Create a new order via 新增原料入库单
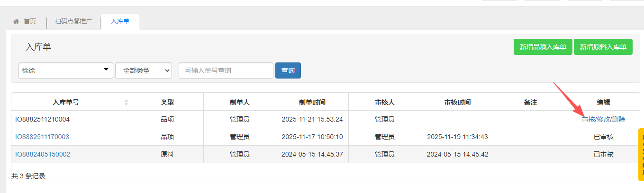Image resolution: width=644 pixels, height=193 pixels. (603, 47)
